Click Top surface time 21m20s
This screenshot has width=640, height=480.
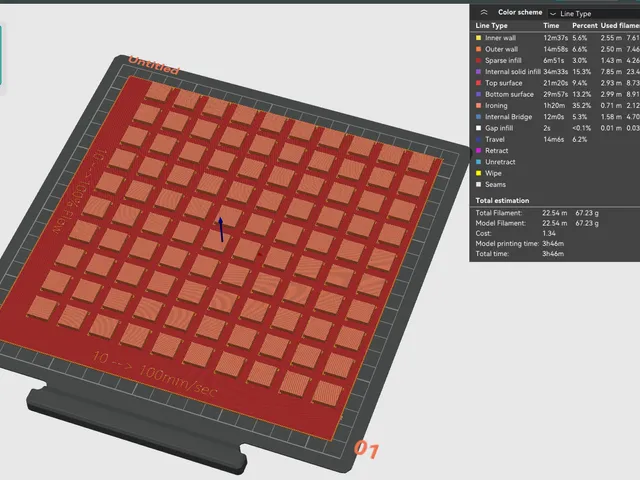pos(556,83)
